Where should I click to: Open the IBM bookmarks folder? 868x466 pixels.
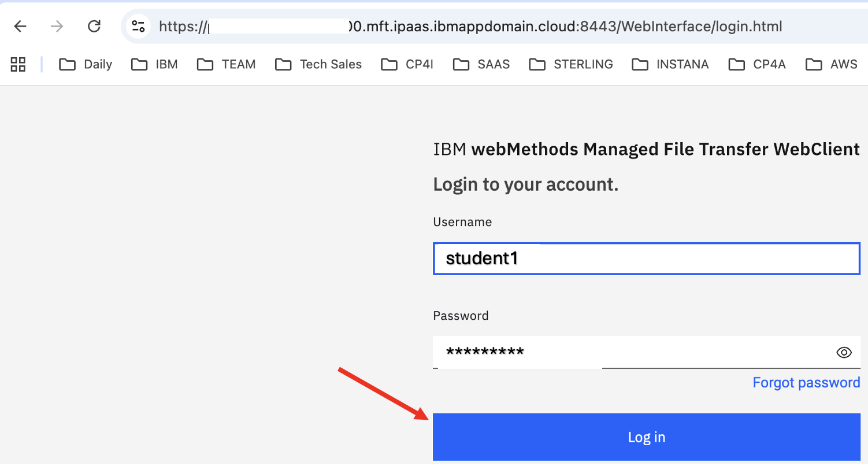point(154,64)
